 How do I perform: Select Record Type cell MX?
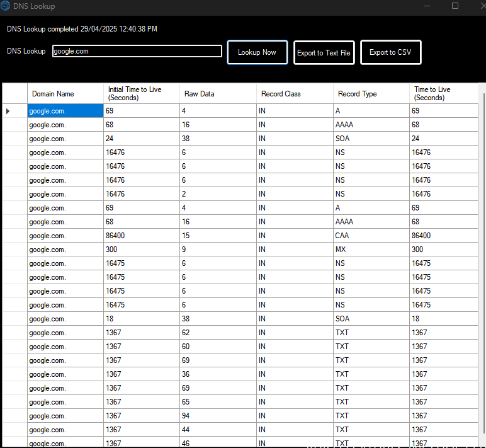[371, 250]
